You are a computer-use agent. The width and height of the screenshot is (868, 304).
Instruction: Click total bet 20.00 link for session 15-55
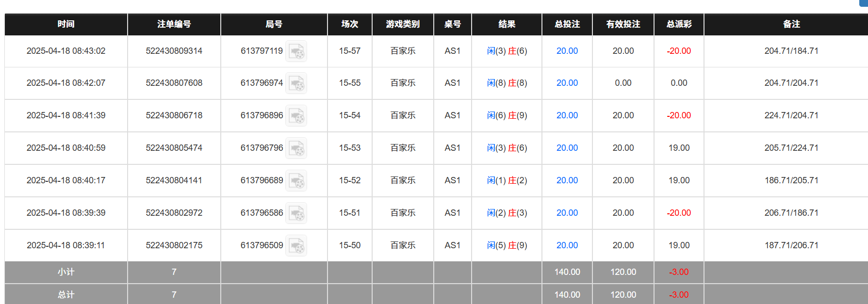tap(567, 83)
